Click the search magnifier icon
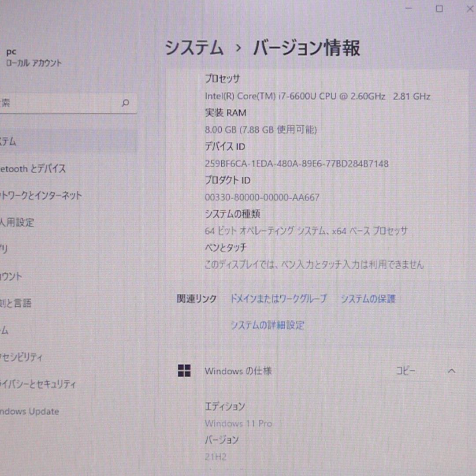 125,103
